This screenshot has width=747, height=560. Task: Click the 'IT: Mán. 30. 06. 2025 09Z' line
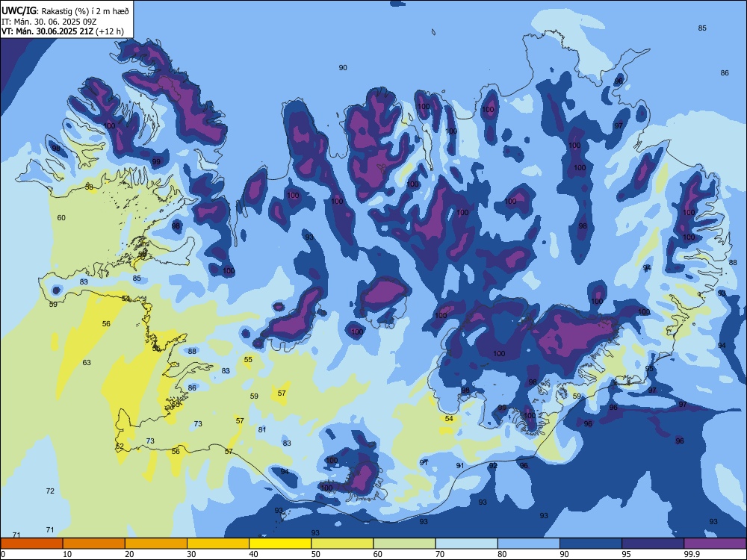coord(49,22)
